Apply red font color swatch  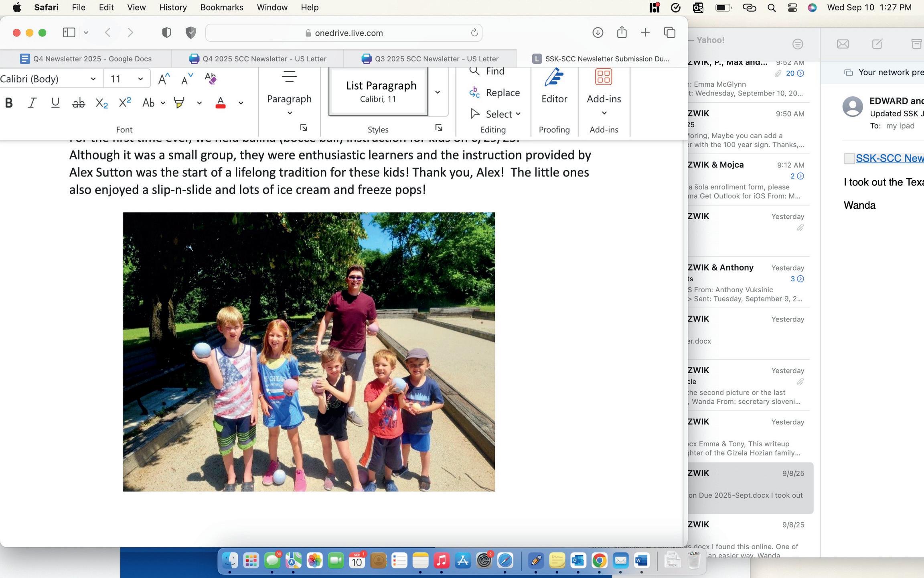click(x=220, y=103)
